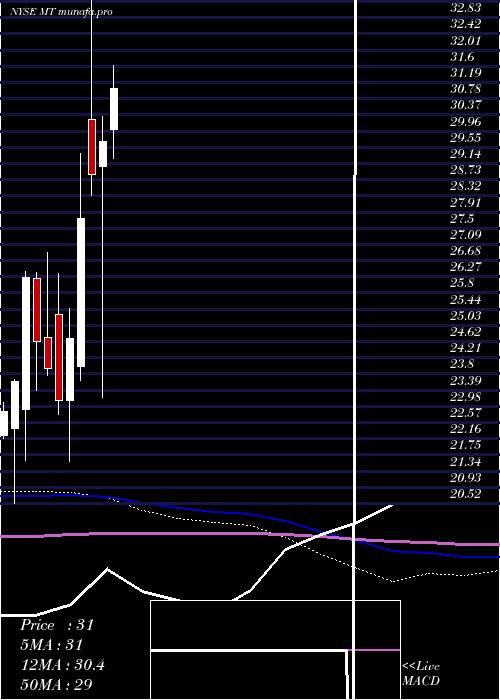Click the thick white MACD line peak
The height and width of the screenshot is (700, 500).
coord(107,569)
